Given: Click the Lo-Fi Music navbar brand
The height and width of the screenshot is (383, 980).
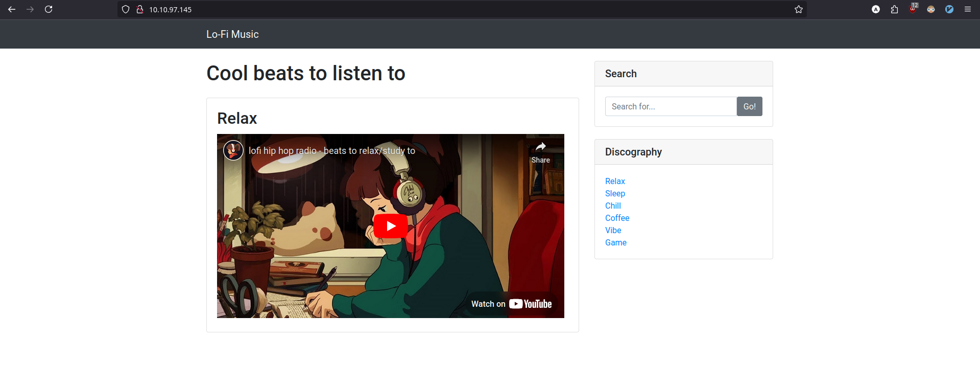Looking at the screenshot, I should coord(232,34).
